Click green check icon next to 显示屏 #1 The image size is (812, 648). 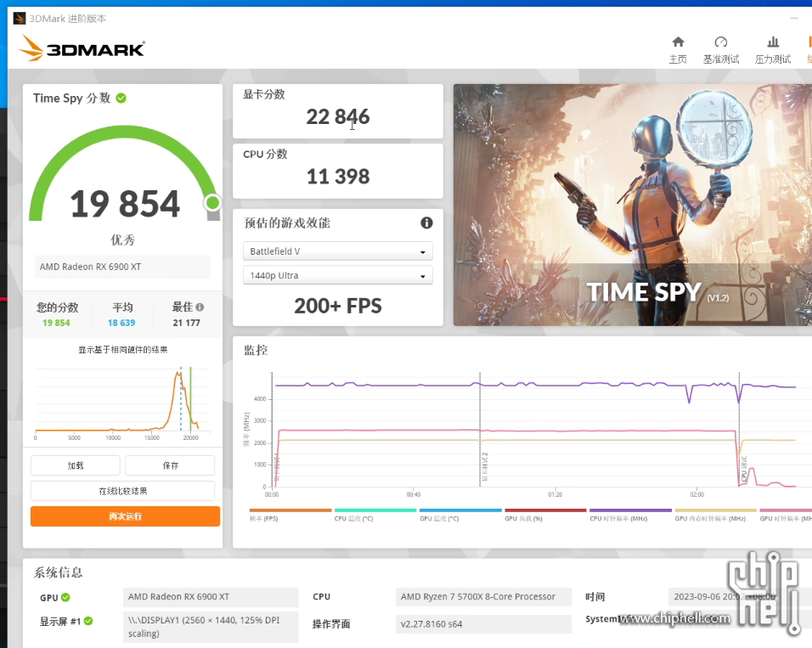88,621
